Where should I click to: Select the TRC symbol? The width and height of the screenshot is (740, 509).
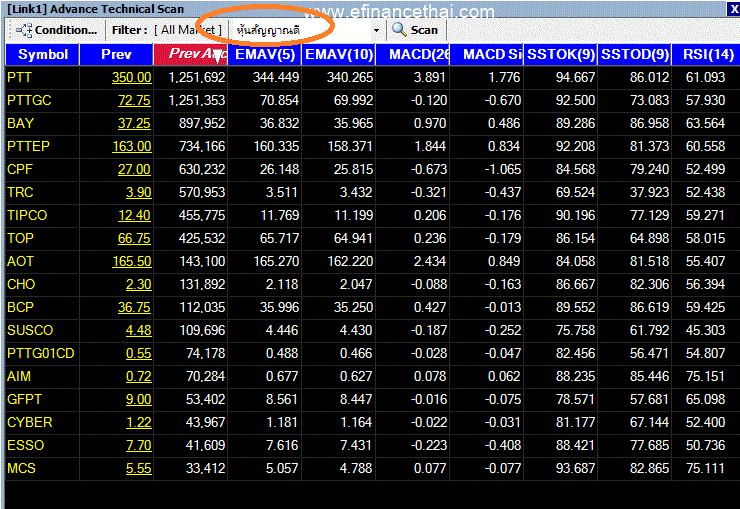pos(20,192)
